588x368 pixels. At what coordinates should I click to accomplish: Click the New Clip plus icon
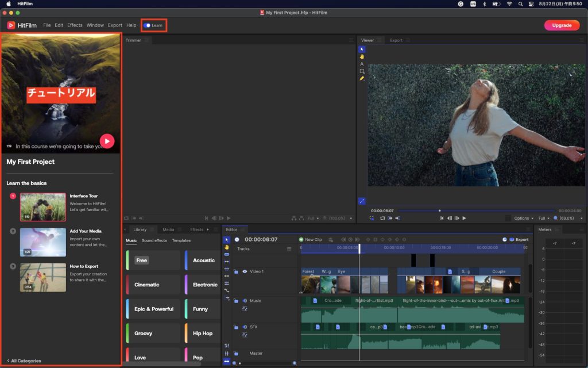pos(301,240)
